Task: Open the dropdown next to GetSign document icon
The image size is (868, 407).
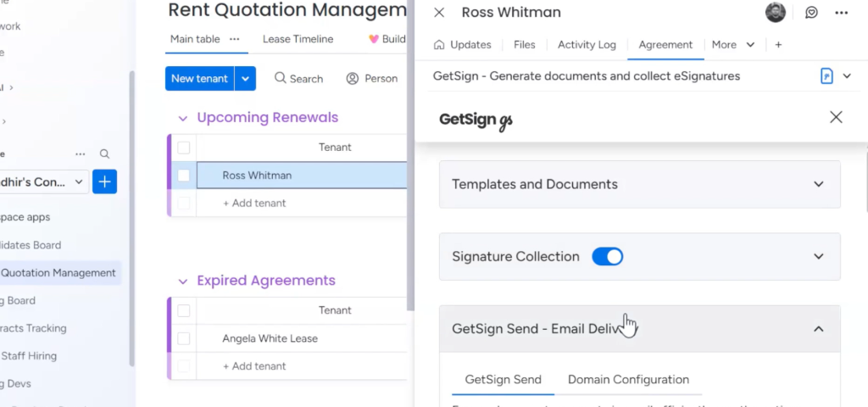Action: tap(847, 75)
